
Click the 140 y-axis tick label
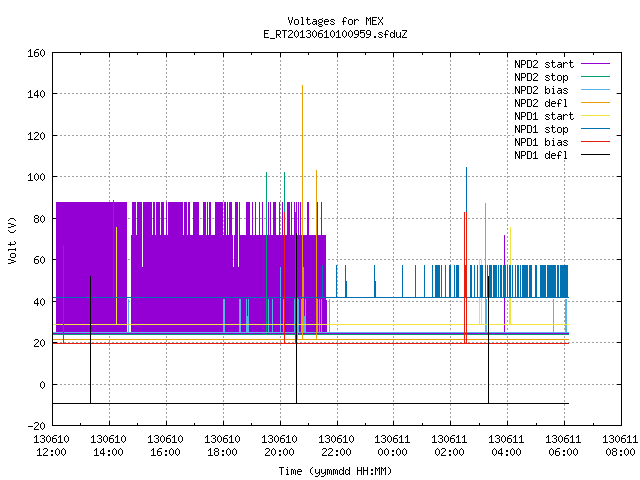pyautogui.click(x=36, y=94)
